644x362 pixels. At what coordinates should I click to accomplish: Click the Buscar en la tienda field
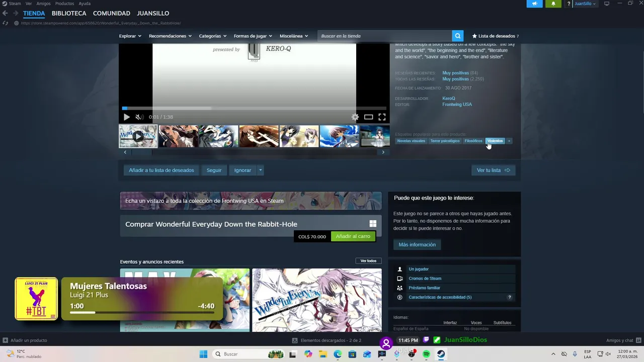pos(385,36)
